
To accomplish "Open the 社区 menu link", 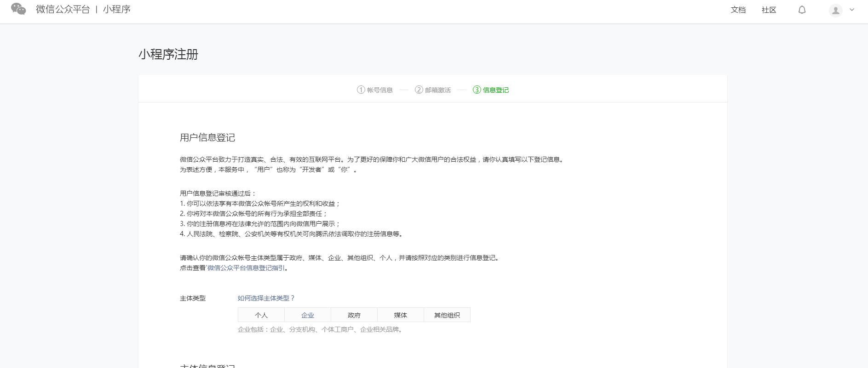I will (769, 10).
